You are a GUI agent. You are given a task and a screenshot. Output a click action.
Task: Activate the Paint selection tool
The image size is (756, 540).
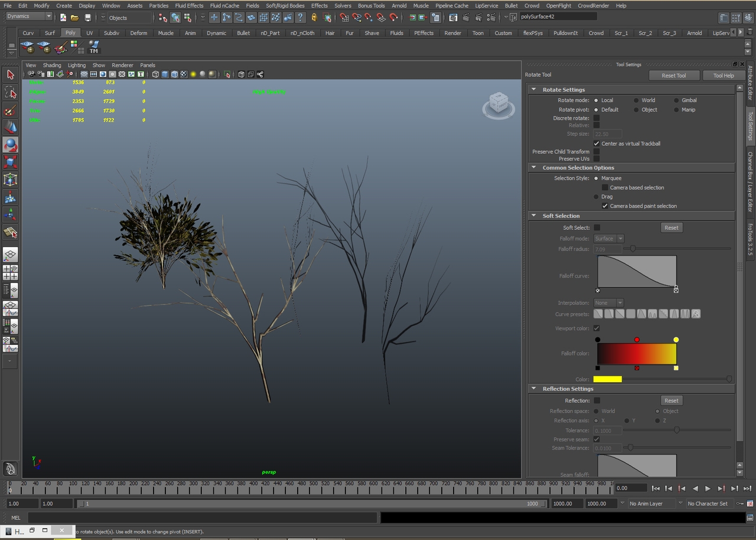(10, 110)
